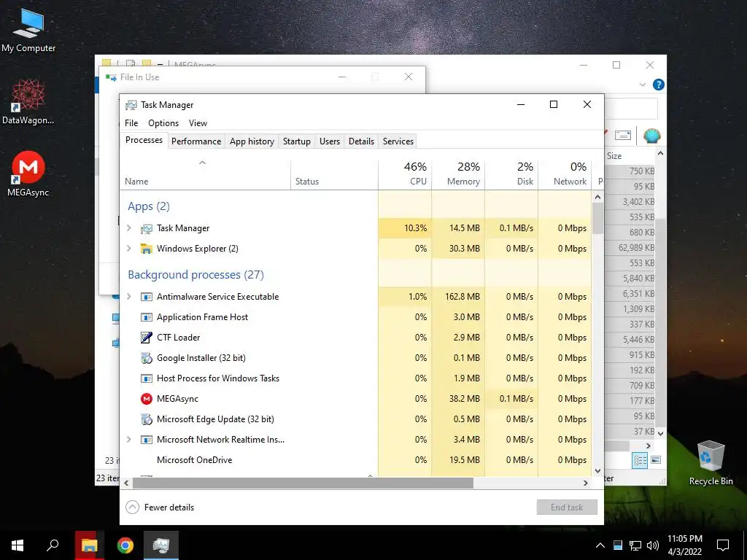Select the Microsoft OneDrive process row

coord(356,460)
